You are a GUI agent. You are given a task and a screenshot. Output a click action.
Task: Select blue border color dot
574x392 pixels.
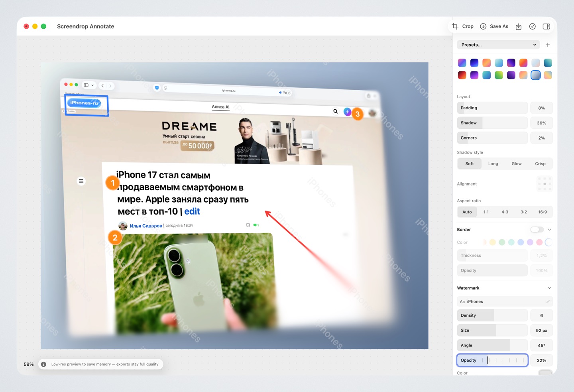coord(521,242)
